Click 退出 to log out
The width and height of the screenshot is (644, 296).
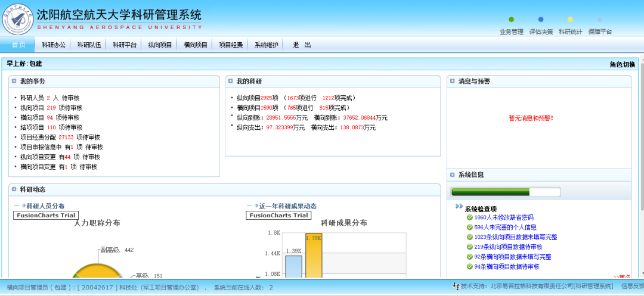[302, 45]
